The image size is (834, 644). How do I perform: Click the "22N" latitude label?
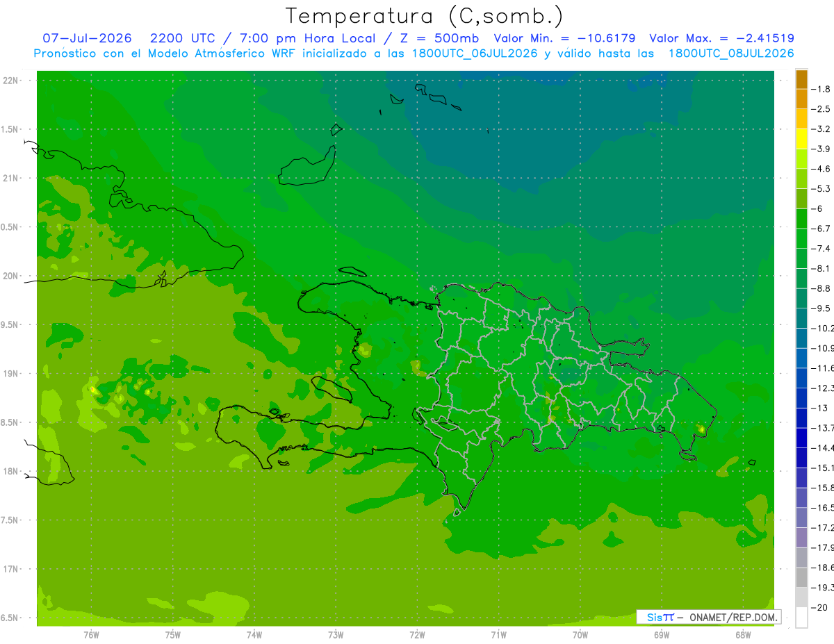click(x=10, y=81)
